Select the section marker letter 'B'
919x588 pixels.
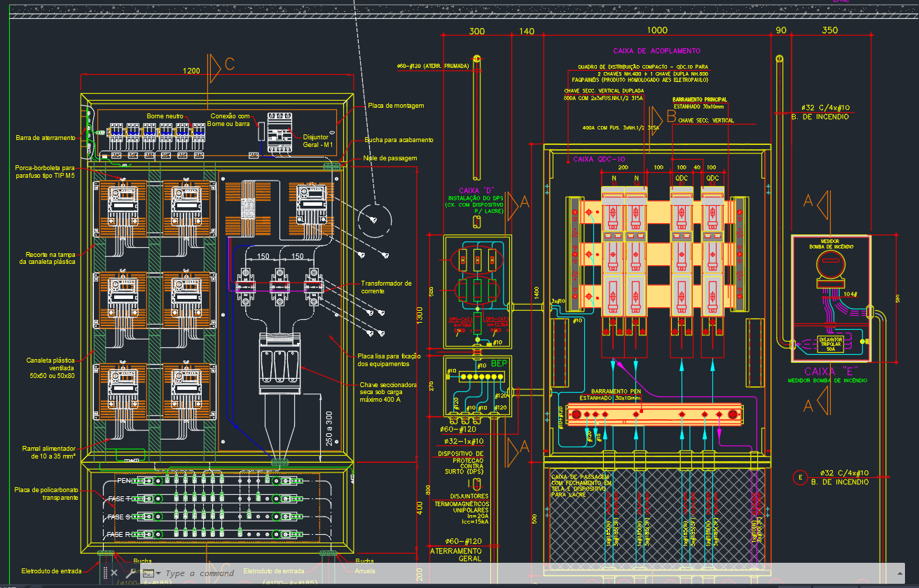coord(671,117)
